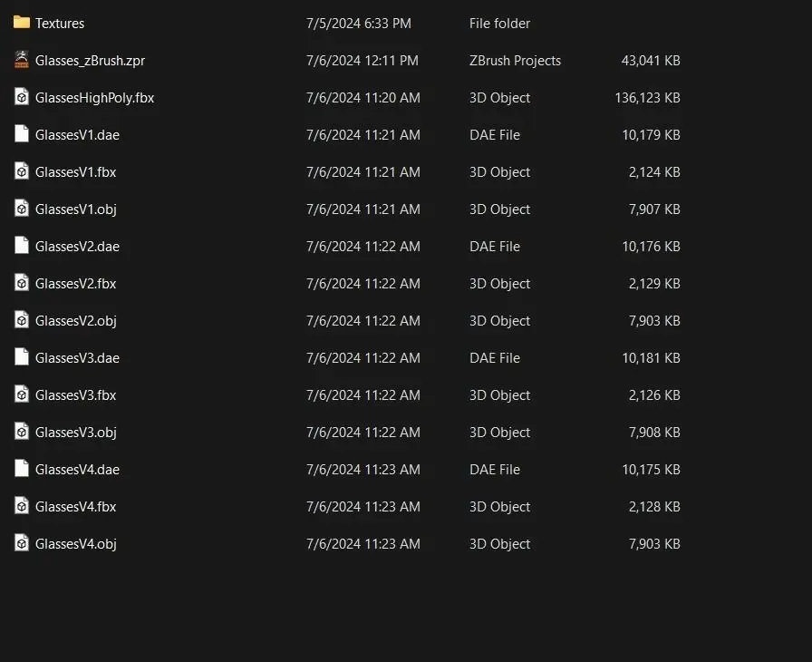Click the file icon of GlassesV4.dae

pos(22,469)
